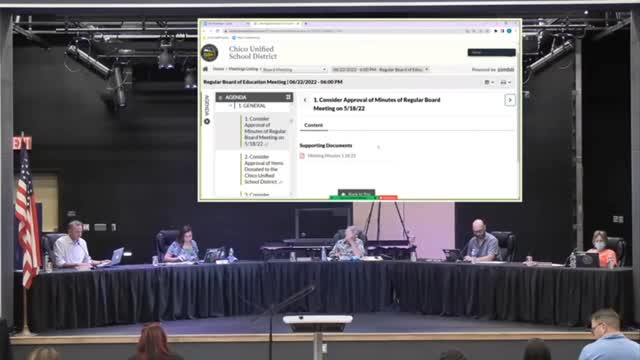Click the round icon below vertical AGENDA tab

click(x=207, y=121)
